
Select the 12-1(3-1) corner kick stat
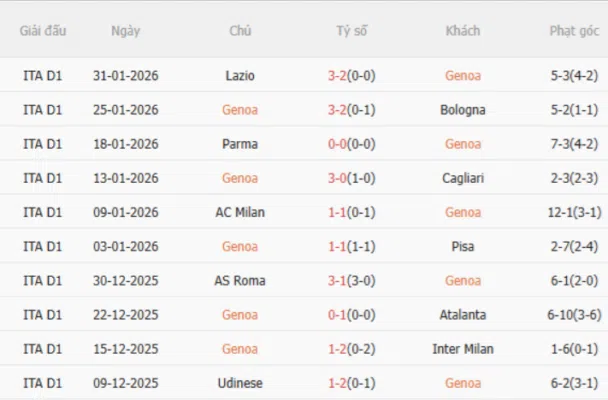pos(573,212)
